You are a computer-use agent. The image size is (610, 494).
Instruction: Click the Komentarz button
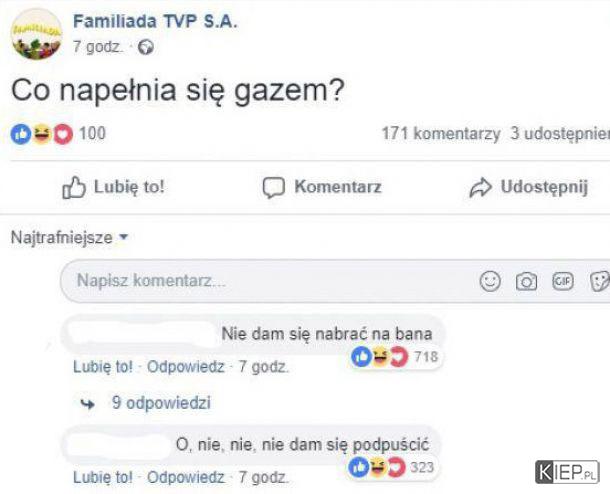tap(322, 187)
